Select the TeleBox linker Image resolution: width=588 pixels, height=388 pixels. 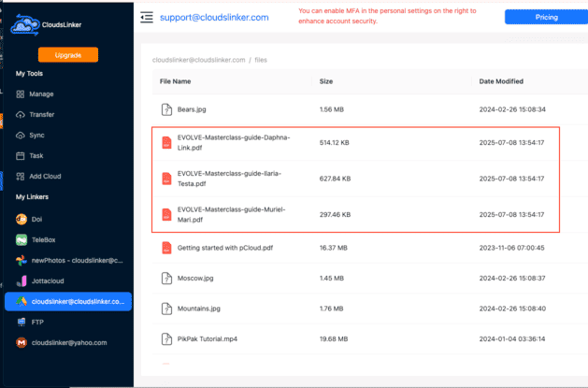[x=44, y=239]
